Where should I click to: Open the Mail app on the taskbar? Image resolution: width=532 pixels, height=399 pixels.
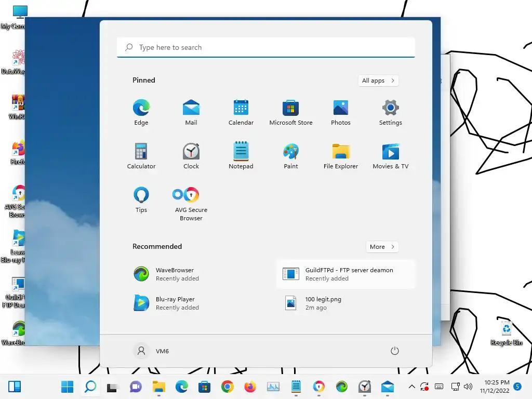tap(388, 387)
